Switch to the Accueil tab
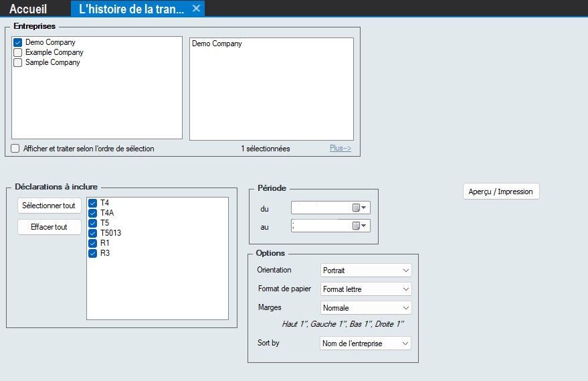The width and height of the screenshot is (588, 381). [27, 9]
